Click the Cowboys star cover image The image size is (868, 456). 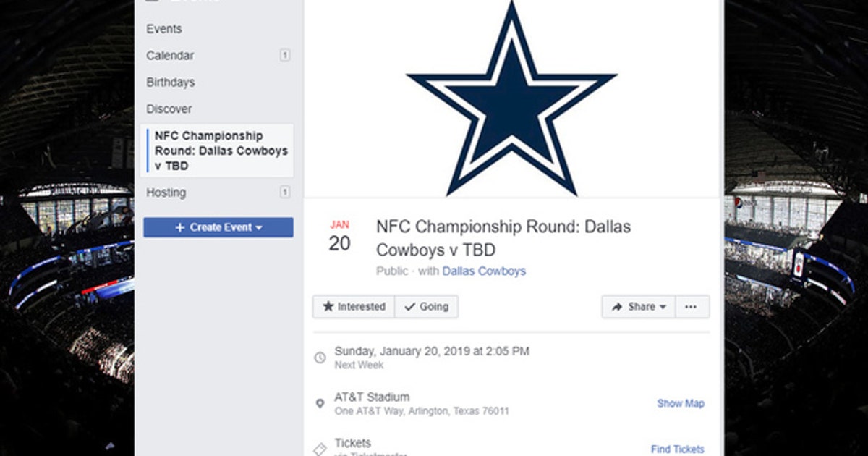511,98
